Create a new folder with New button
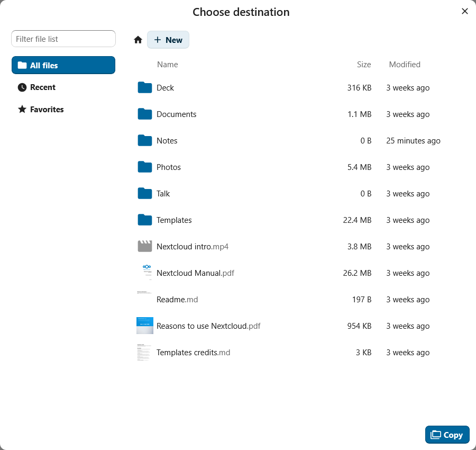The image size is (476, 450). point(168,40)
